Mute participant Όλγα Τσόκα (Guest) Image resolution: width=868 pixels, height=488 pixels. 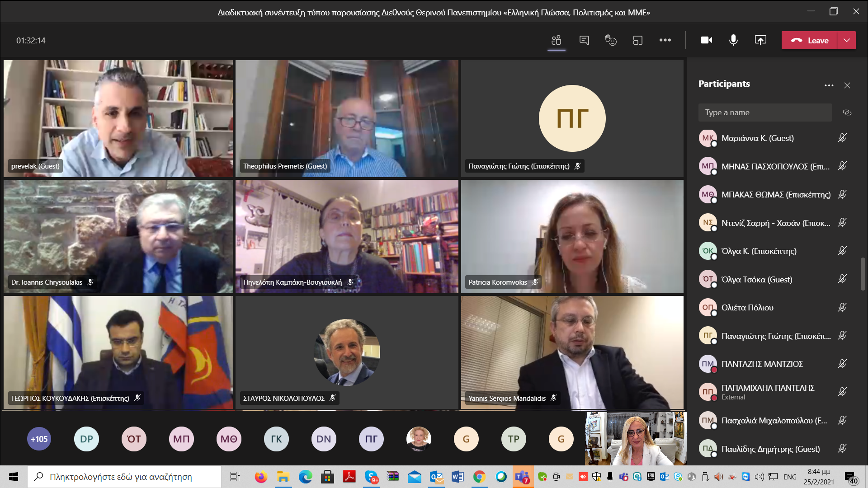point(842,279)
